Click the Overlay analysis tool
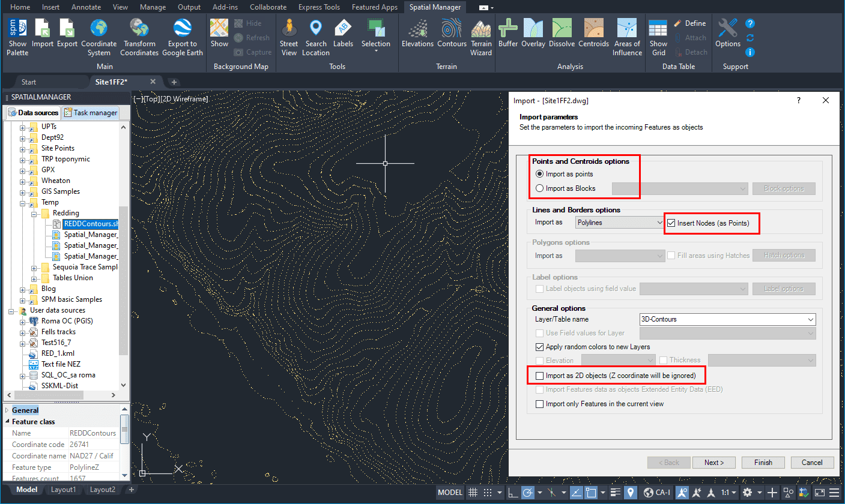 (x=533, y=33)
